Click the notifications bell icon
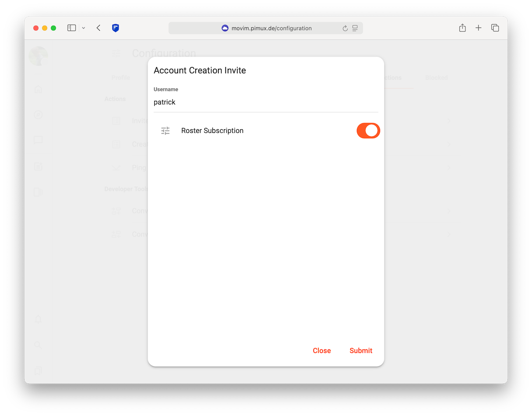The width and height of the screenshot is (532, 416). coord(38,319)
